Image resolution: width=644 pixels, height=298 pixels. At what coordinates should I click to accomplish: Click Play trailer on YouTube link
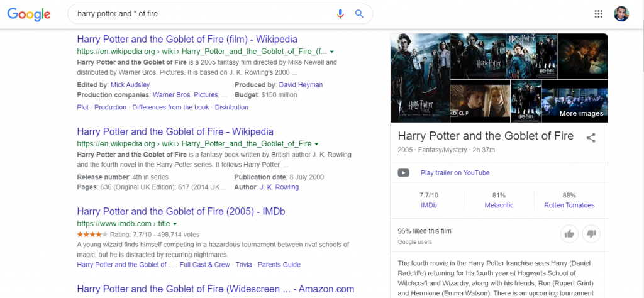tap(455, 173)
